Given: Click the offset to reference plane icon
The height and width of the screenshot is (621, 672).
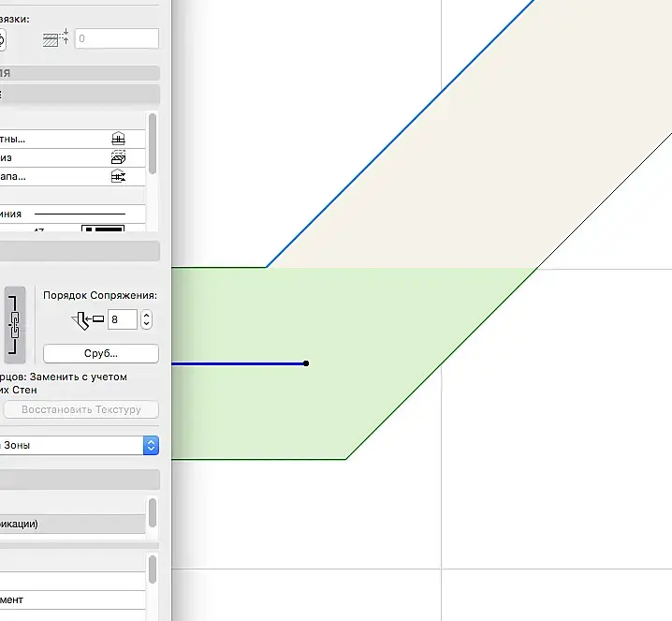Looking at the screenshot, I should tap(56, 38).
